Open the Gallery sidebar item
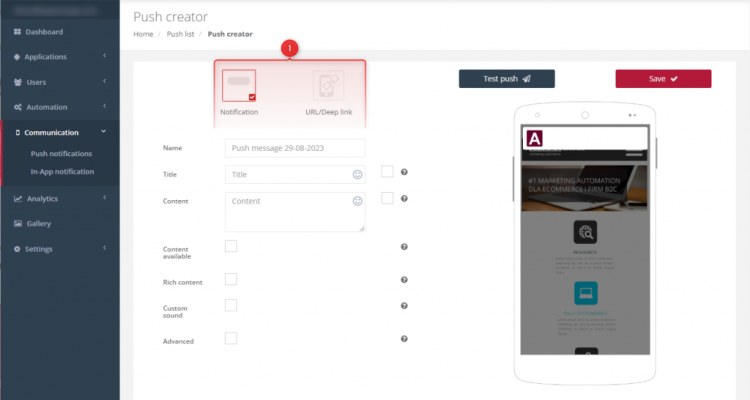The width and height of the screenshot is (750, 400). coord(39,223)
